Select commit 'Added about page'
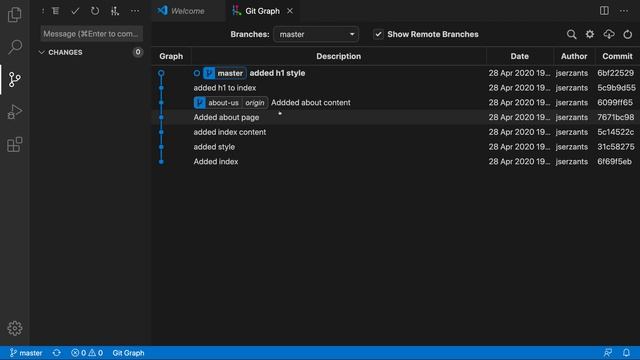 coord(227,117)
